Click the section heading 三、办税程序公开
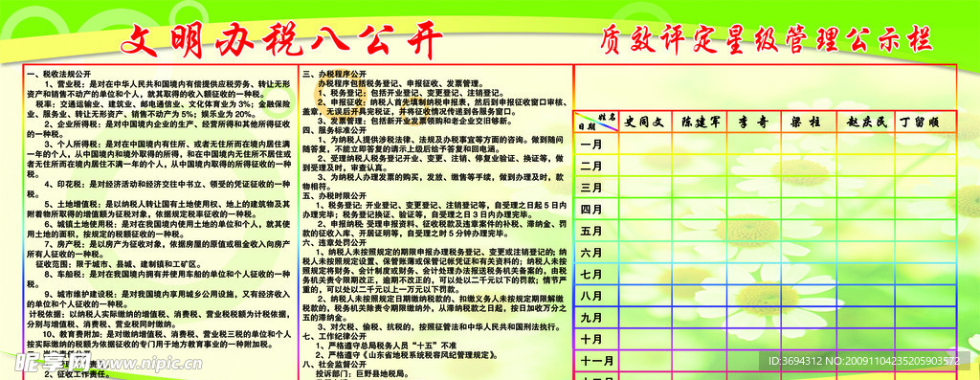This screenshot has width=980, height=380. click(334, 74)
